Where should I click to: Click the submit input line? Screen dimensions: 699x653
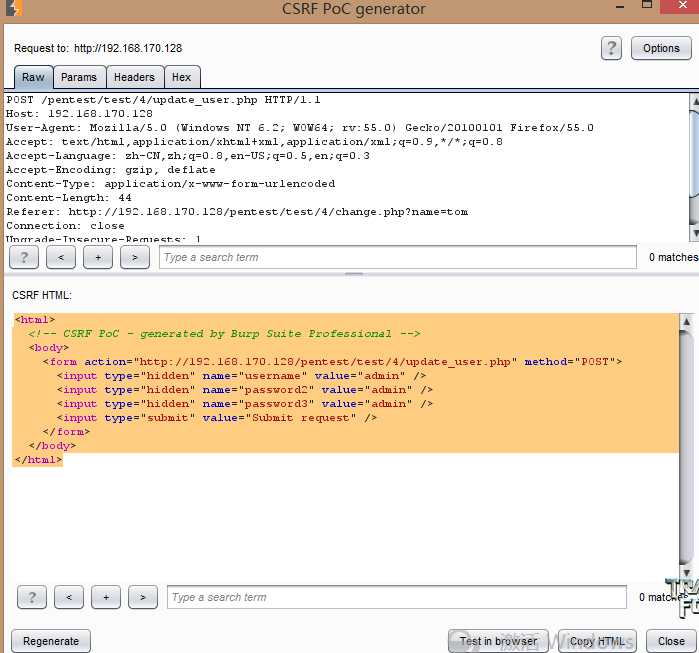217,418
